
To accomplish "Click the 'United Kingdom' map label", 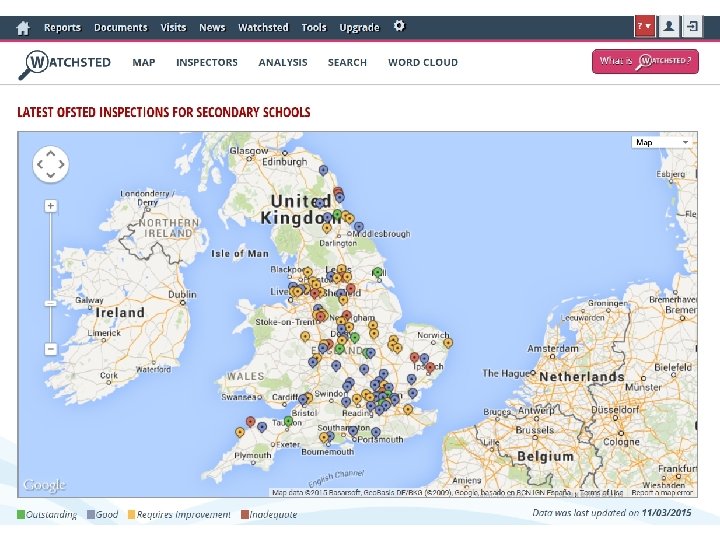I will (301, 209).
